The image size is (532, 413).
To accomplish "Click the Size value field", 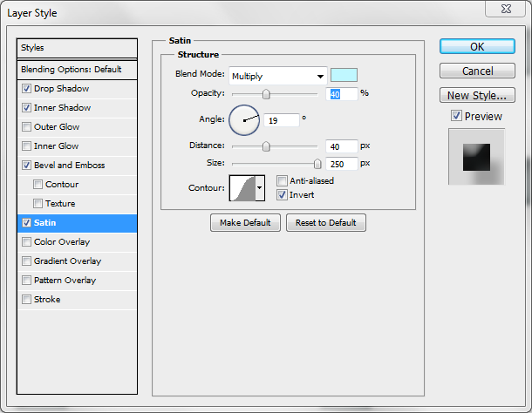I will pos(341,164).
